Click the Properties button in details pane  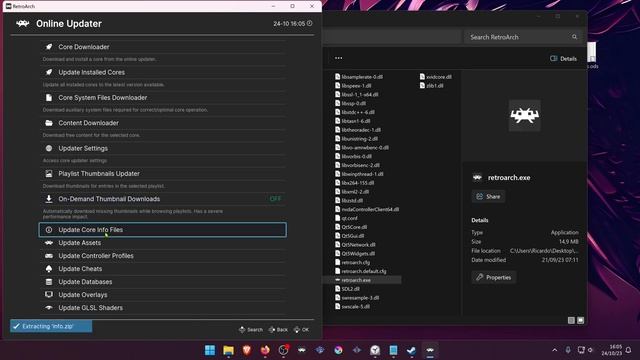(x=494, y=278)
